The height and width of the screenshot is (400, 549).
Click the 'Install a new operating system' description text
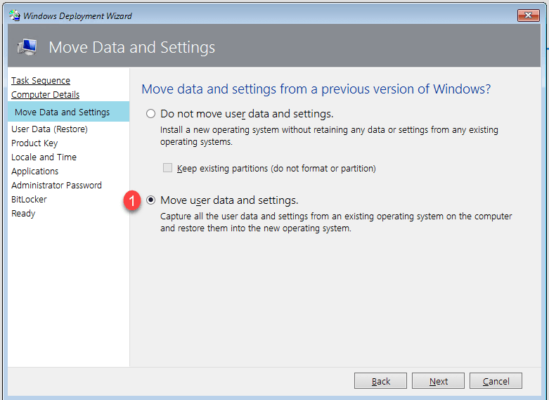329,136
